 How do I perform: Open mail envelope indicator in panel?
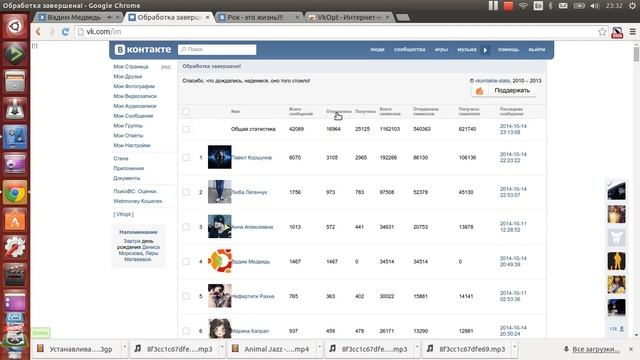pyautogui.click(x=563, y=6)
